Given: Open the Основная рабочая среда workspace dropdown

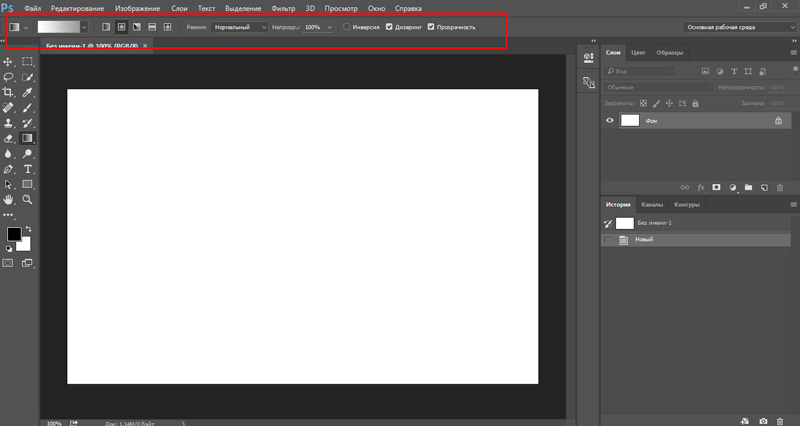Looking at the screenshot, I should [x=740, y=27].
